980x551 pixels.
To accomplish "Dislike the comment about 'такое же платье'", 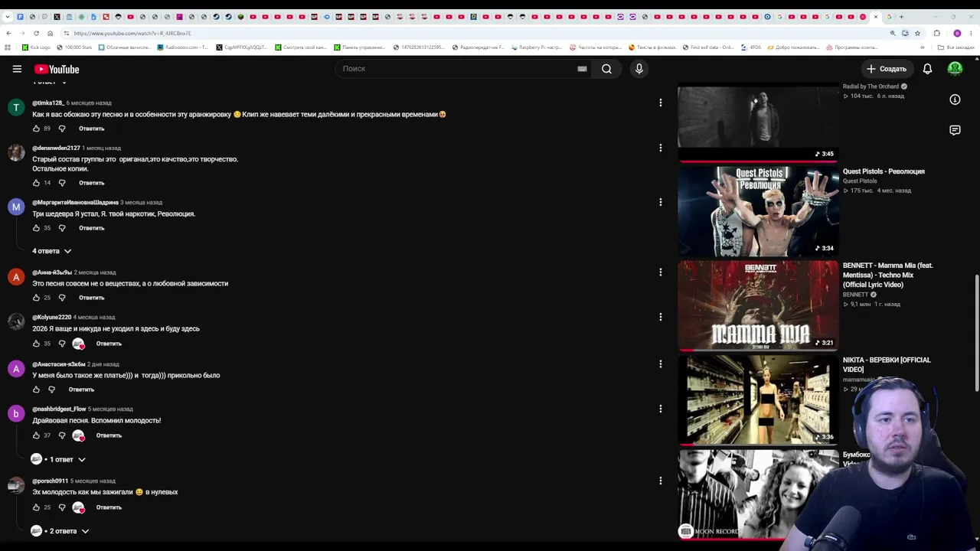I will point(51,390).
